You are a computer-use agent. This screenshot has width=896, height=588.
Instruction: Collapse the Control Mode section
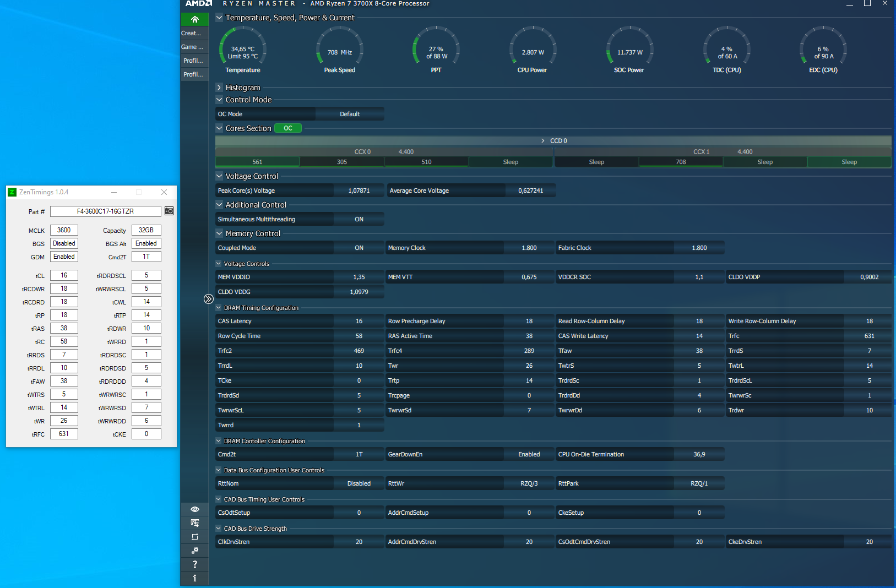pyautogui.click(x=219, y=100)
